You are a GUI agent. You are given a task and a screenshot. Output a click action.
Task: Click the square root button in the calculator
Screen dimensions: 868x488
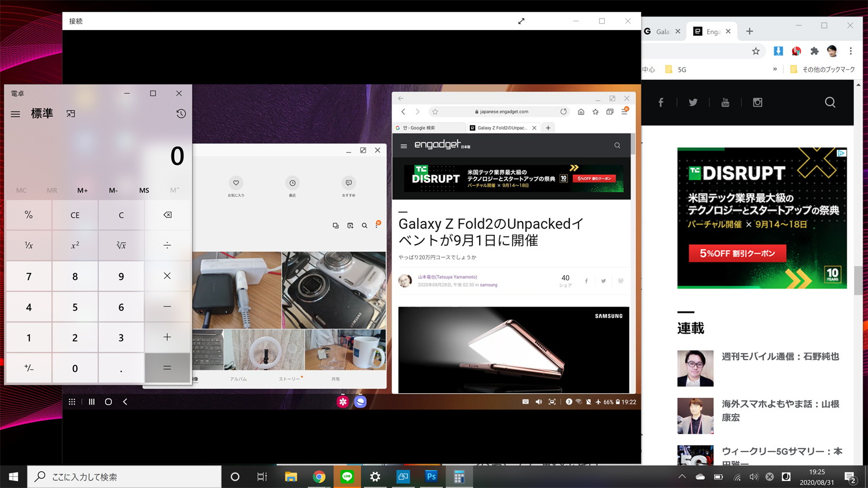[121, 246]
